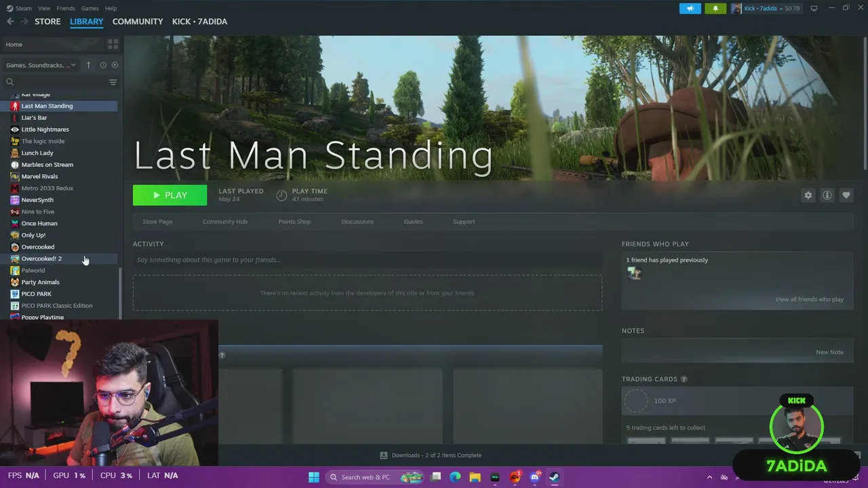
Task: Click Home in library sidebar
Action: click(14, 45)
